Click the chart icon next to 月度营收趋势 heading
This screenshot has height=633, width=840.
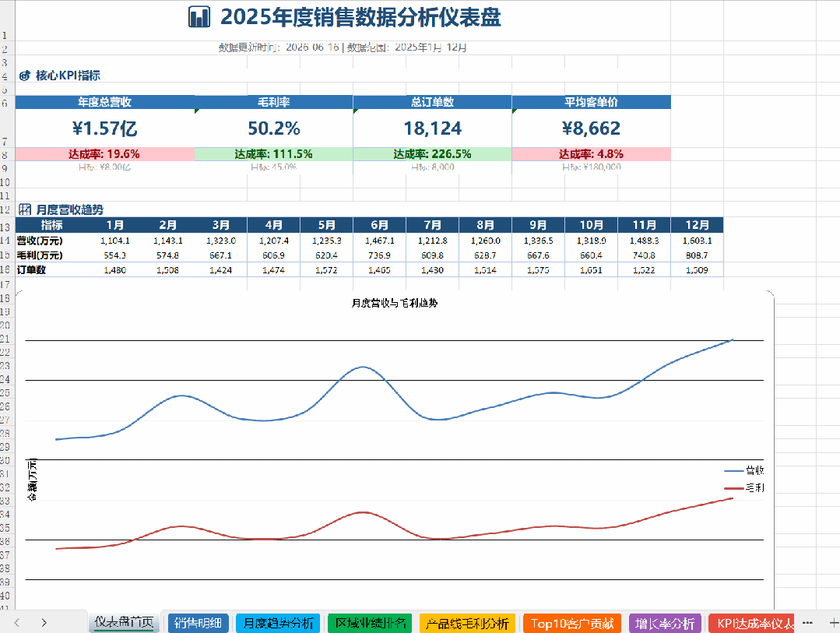25,209
